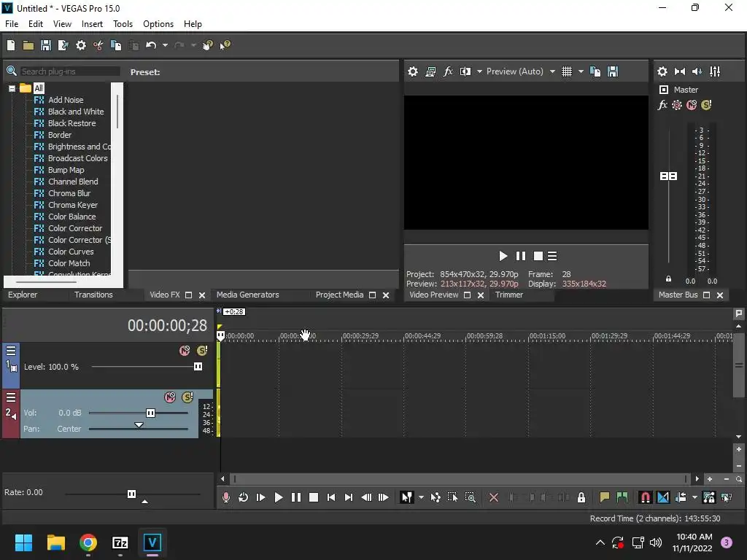Go to start of timeline
The height and width of the screenshot is (560, 747).
(331, 497)
